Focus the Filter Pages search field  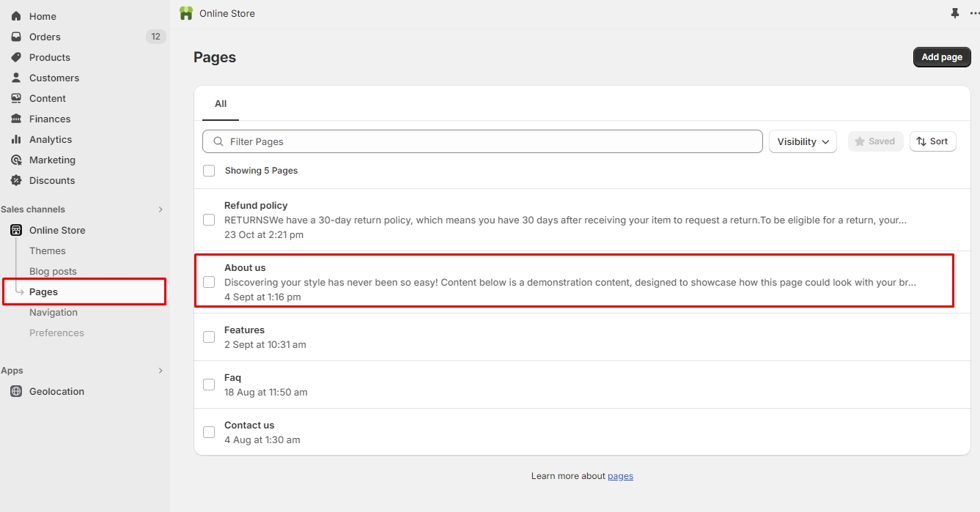point(491,141)
